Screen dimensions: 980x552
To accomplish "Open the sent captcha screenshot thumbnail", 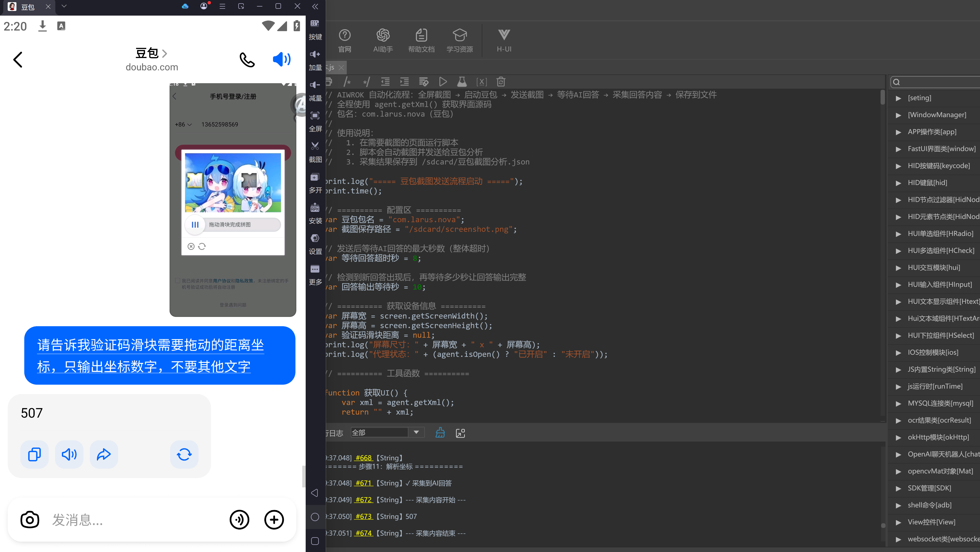I will pyautogui.click(x=233, y=200).
